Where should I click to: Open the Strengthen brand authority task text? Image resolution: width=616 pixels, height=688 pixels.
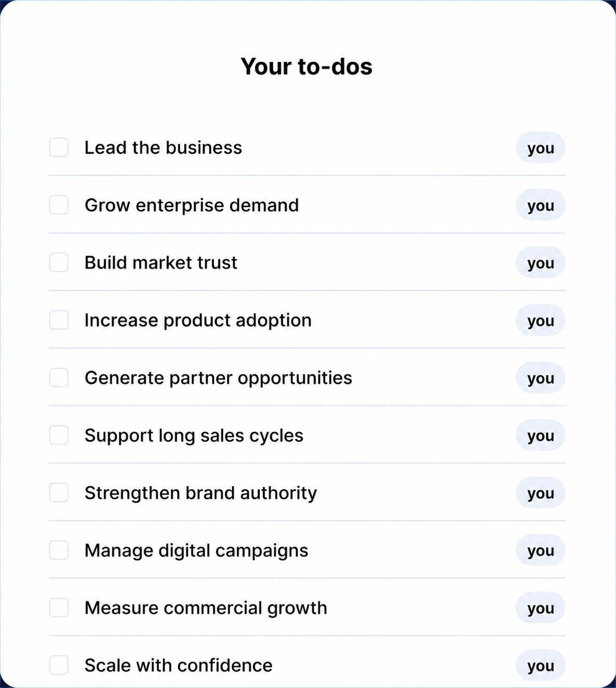click(x=200, y=493)
